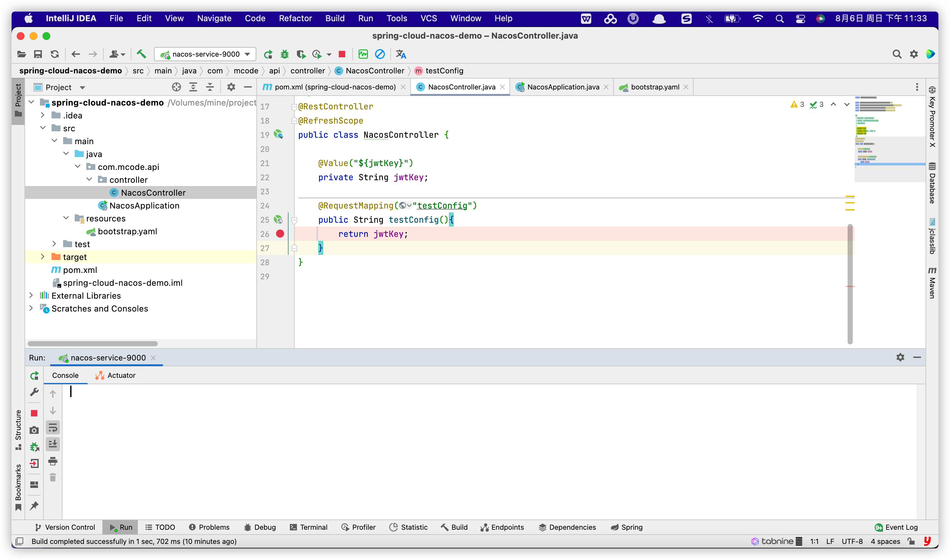Click the editor vertical scrollbar

pos(850,284)
